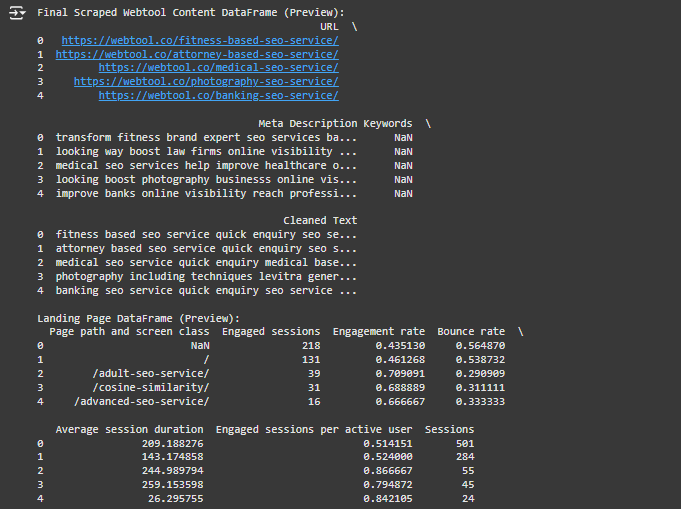This screenshot has height=509, width=681.
Task: Select text 'medical seo service quick enquiry medical base...'
Action: (x=206, y=262)
